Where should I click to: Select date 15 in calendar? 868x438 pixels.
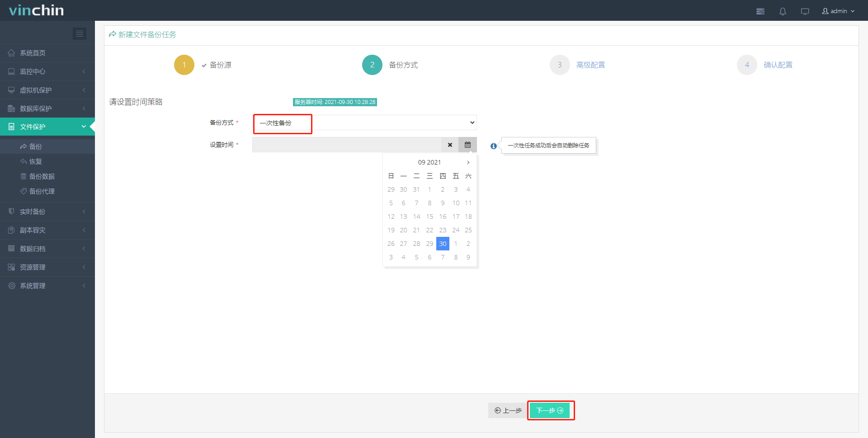[429, 217]
